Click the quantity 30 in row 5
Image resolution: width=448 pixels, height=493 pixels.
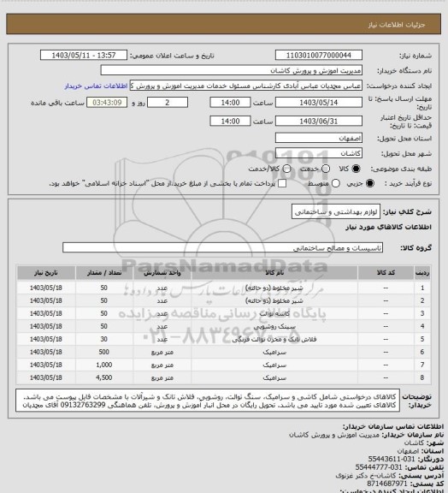104,339
